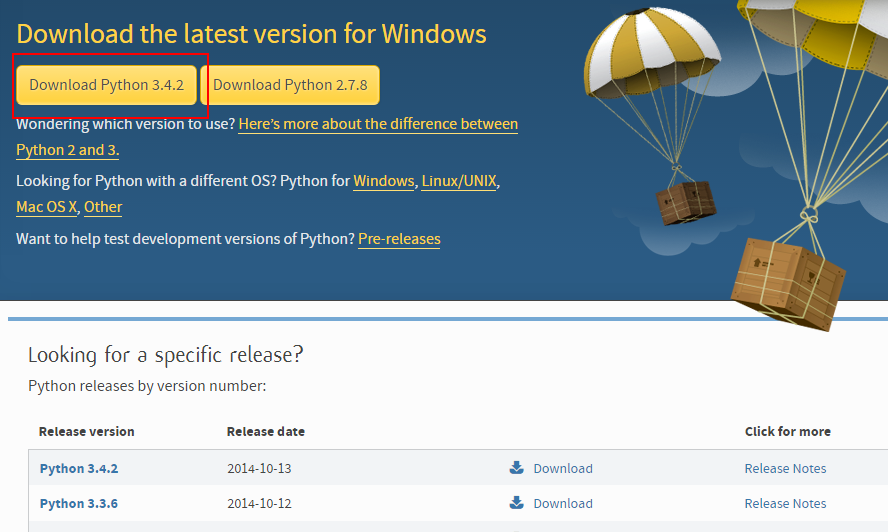Click download icon in Python 3.3.6 row
The height and width of the screenshot is (532, 888).
[516, 503]
